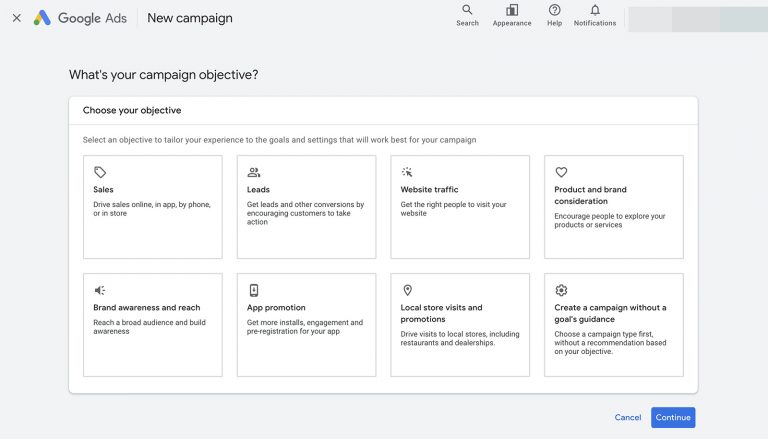
Task: Select the Leads objective title
Action: pyautogui.click(x=258, y=190)
